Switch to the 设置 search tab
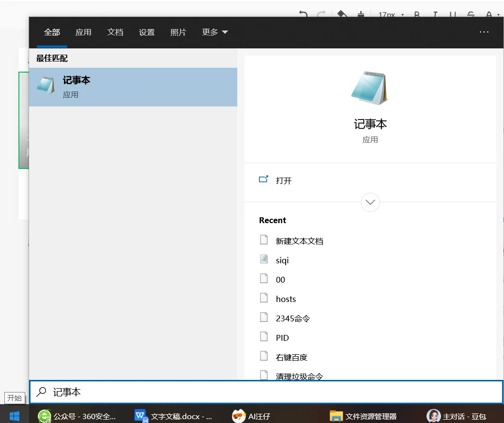Screen dimensions: 504x423 (x=147, y=32)
